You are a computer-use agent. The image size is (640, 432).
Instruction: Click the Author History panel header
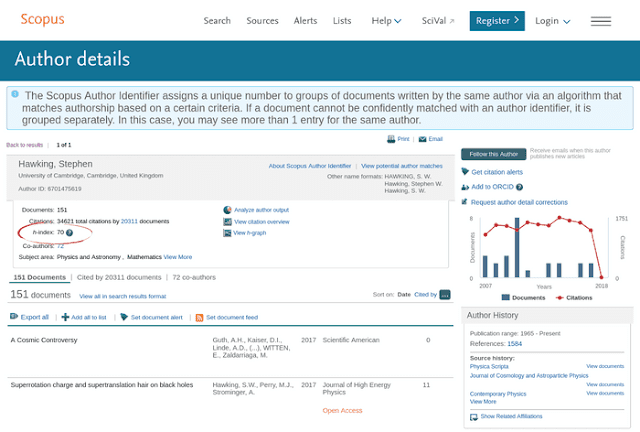(x=547, y=315)
